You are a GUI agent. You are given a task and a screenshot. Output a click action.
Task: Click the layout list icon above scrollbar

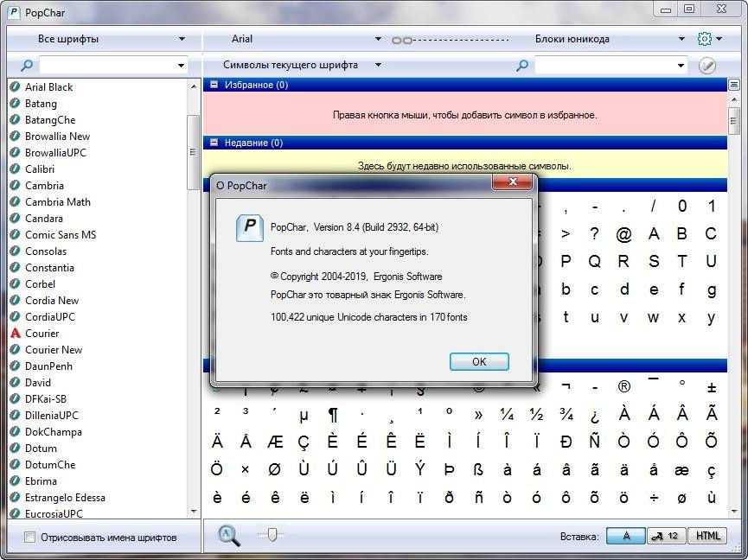733,85
